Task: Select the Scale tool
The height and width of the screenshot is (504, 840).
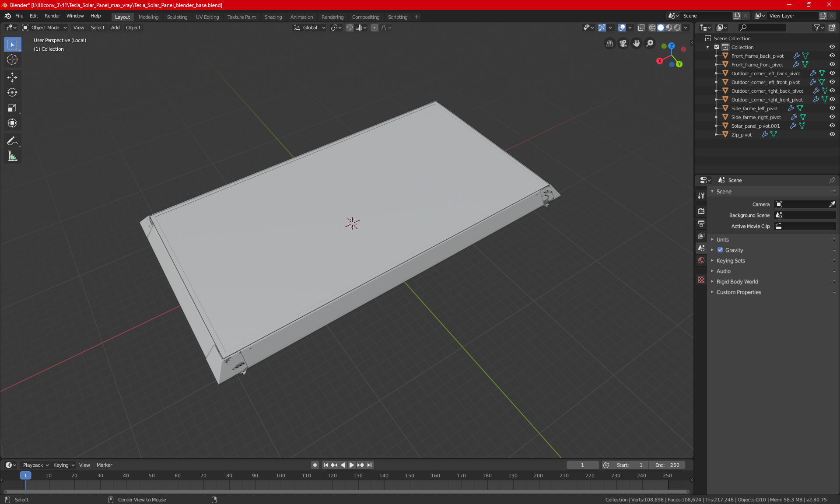Action: point(12,108)
